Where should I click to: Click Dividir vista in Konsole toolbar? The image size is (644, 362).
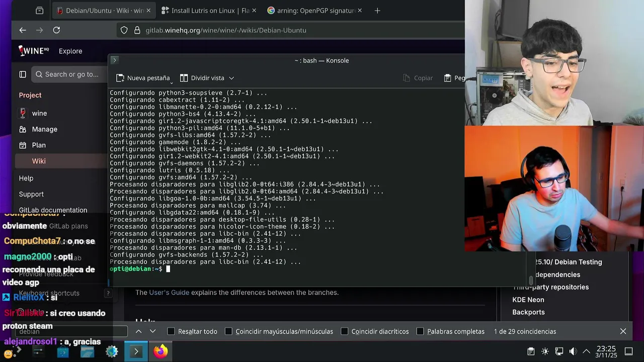[202, 78]
